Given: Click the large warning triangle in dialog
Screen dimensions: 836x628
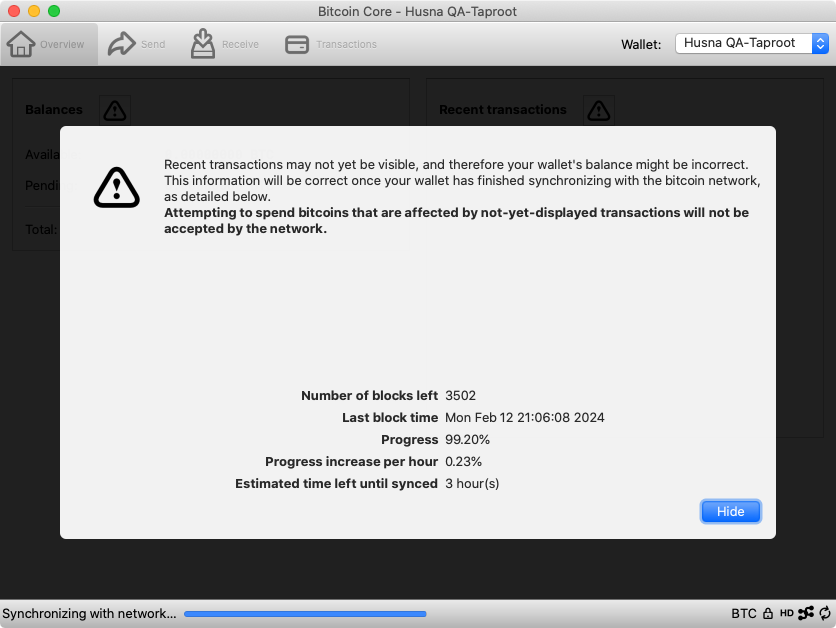Looking at the screenshot, I should pyautogui.click(x=117, y=187).
